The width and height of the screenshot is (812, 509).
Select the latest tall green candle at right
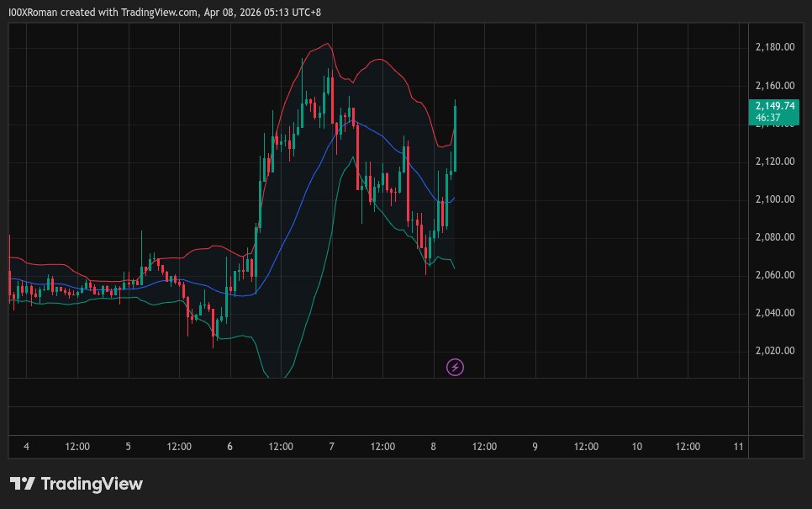click(455, 135)
